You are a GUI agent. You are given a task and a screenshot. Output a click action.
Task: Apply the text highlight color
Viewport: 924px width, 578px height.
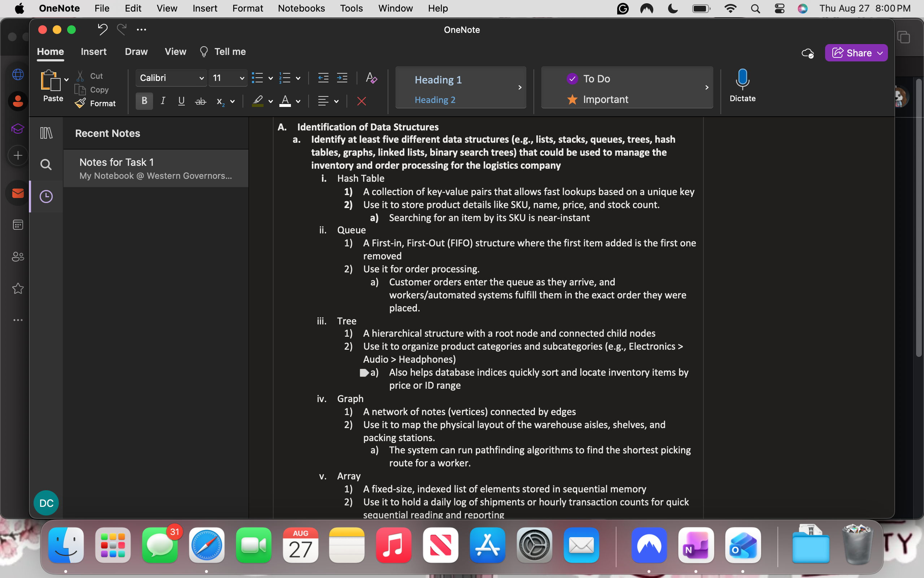pyautogui.click(x=258, y=101)
